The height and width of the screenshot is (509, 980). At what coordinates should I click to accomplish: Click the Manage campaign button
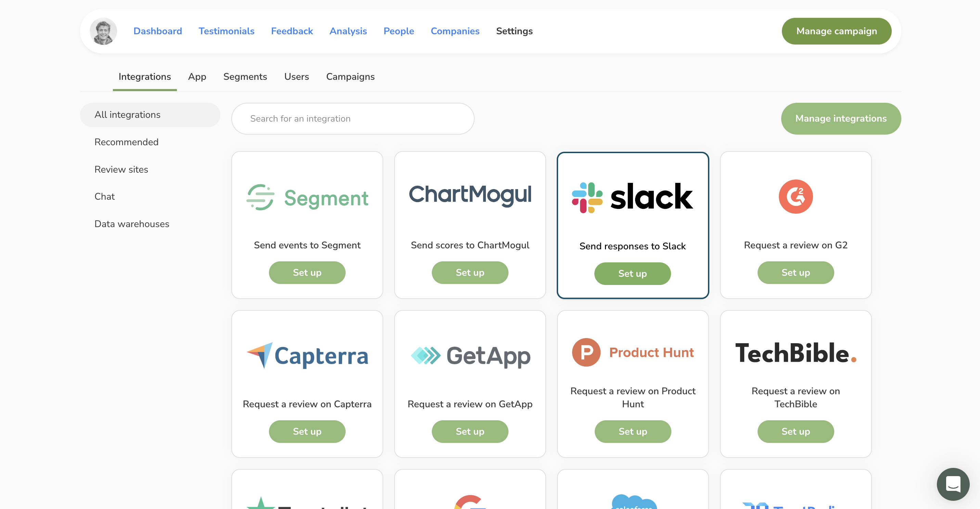pyautogui.click(x=836, y=31)
